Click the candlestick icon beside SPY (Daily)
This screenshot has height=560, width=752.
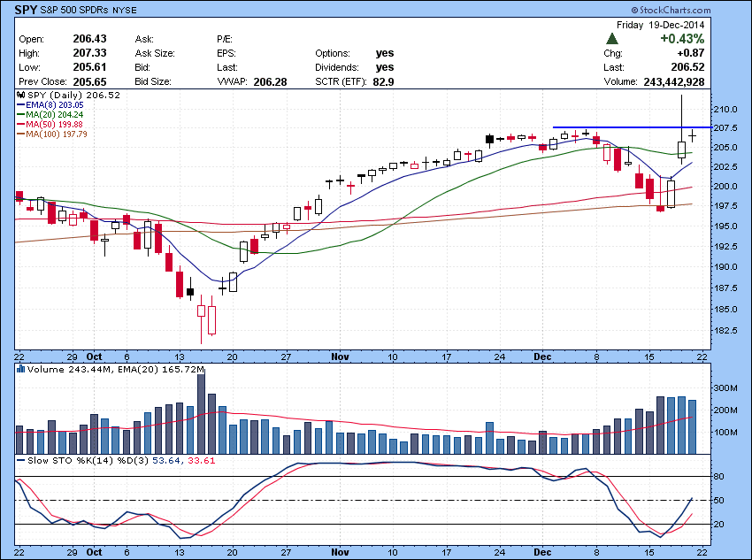[x=20, y=95]
